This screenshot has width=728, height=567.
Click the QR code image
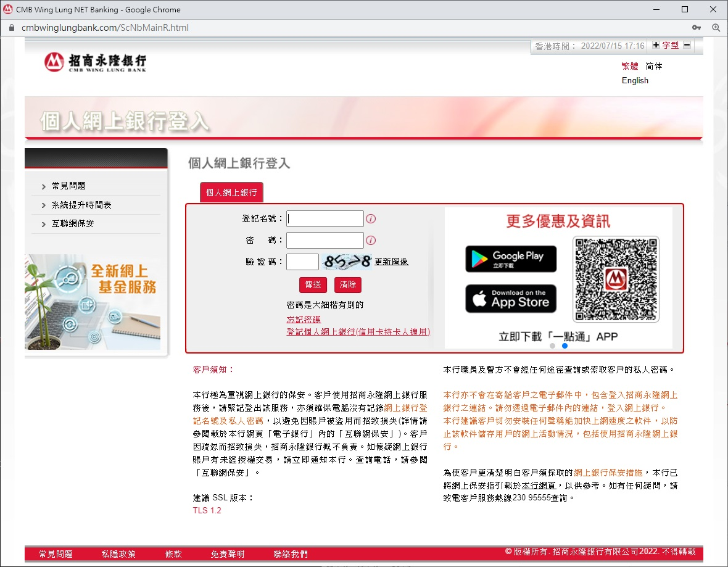[616, 279]
